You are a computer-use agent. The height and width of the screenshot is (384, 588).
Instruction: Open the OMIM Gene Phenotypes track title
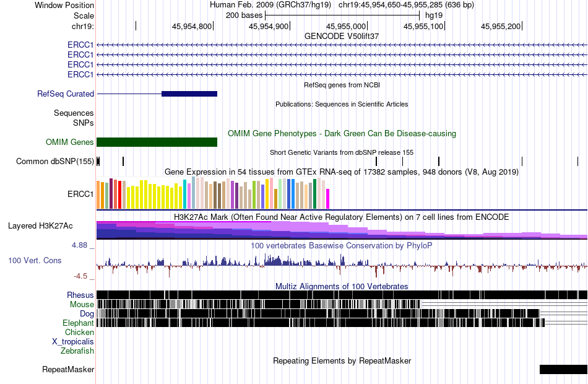coord(342,133)
